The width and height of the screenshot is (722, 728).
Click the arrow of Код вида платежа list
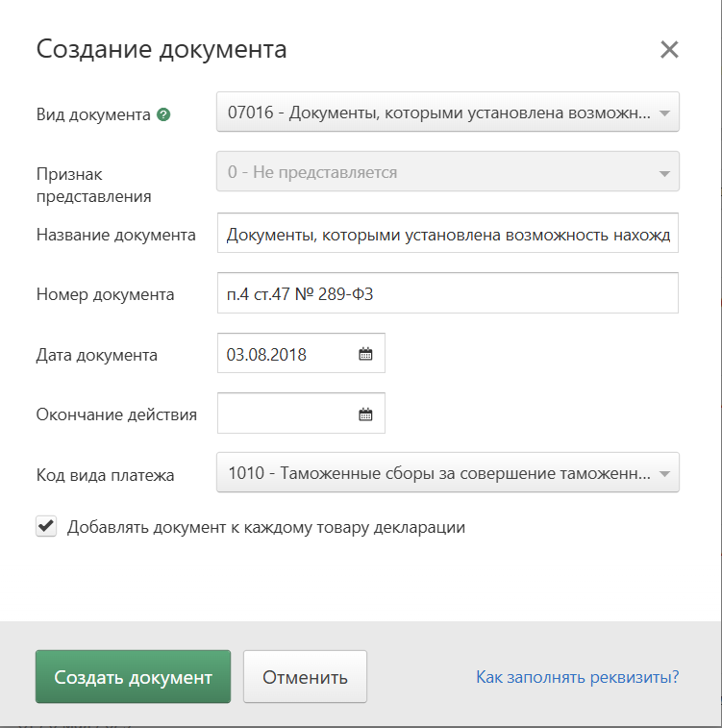coord(664,473)
